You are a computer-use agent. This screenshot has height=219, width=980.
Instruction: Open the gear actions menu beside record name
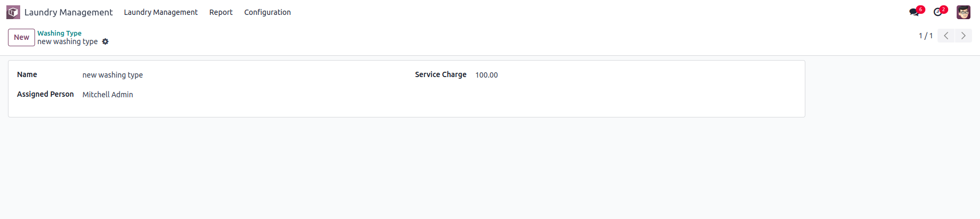pos(105,41)
